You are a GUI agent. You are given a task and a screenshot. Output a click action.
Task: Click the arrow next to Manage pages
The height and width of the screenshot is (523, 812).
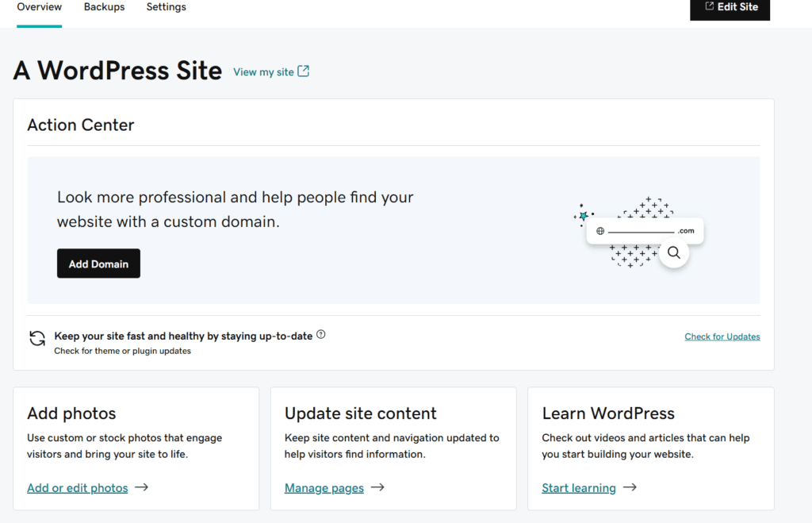[x=377, y=487]
